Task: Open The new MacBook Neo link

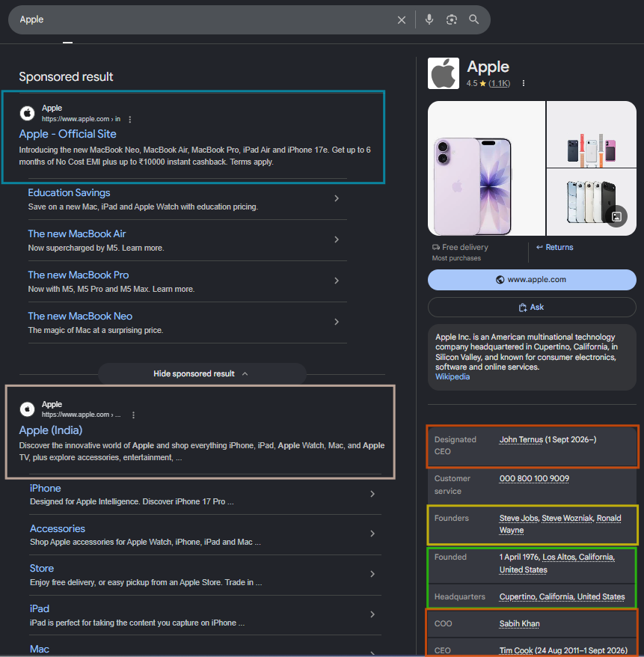Action: pyautogui.click(x=80, y=316)
